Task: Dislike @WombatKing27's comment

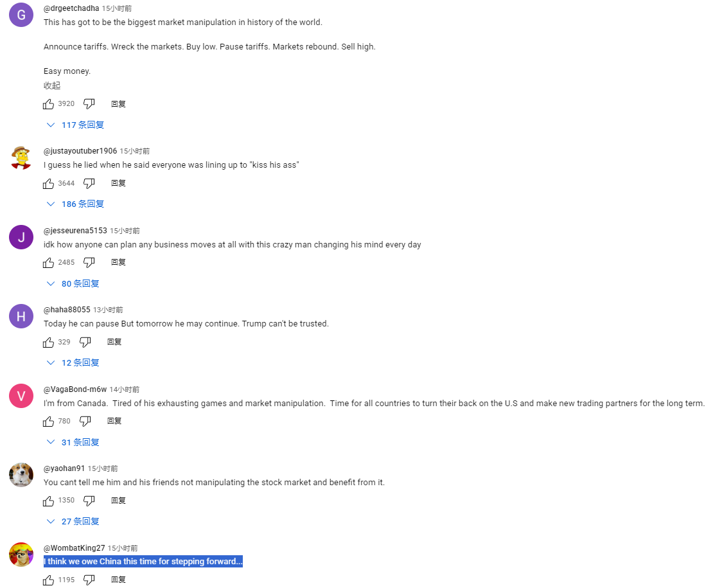Action: [x=89, y=580]
